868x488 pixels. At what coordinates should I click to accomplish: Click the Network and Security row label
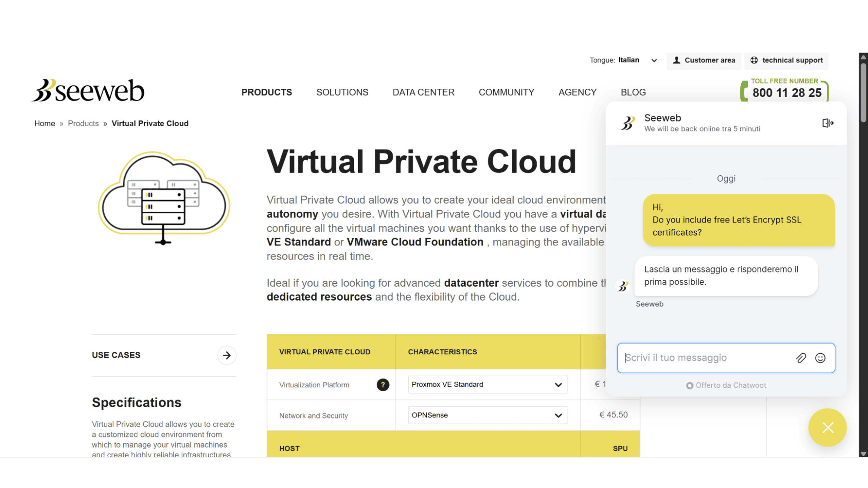[314, 416]
